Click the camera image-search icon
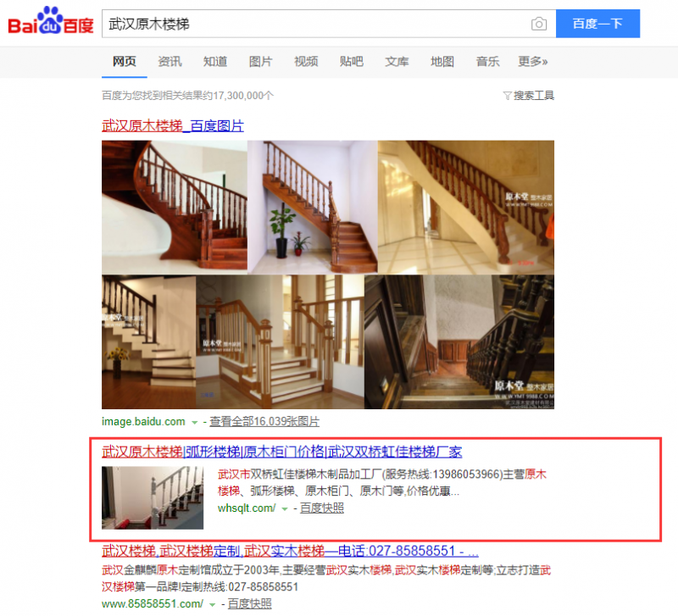This screenshot has height=616, width=678. (538, 24)
